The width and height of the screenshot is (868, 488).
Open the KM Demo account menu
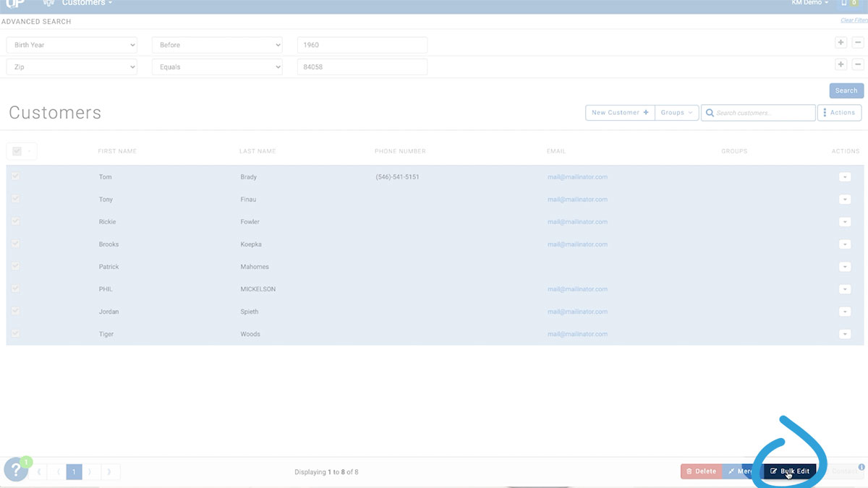pos(810,3)
